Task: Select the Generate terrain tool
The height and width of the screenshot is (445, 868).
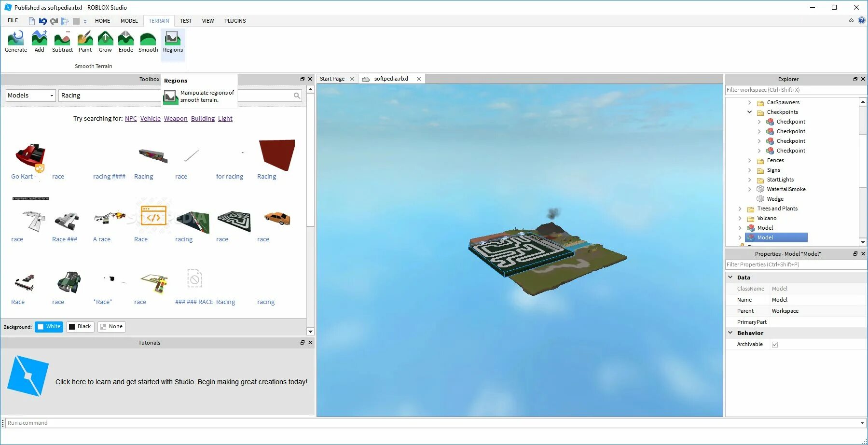Action: click(x=16, y=42)
